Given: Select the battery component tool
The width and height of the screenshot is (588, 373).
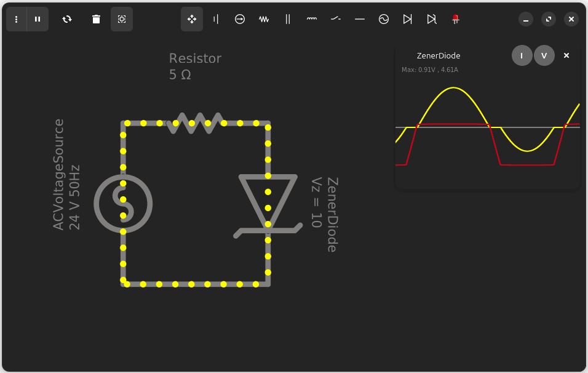Looking at the screenshot, I should tap(215, 19).
